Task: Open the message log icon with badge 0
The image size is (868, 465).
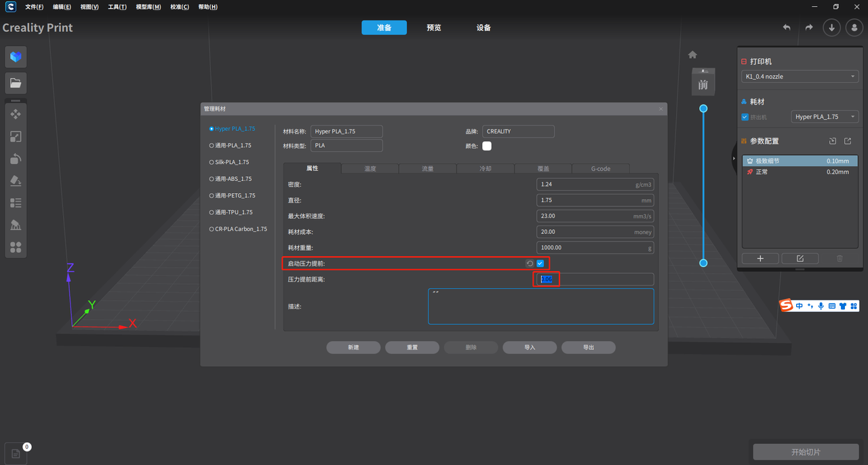Action: (x=16, y=454)
